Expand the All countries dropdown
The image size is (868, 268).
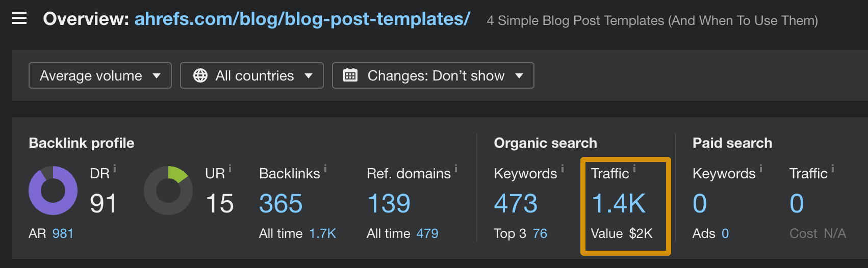[252, 75]
